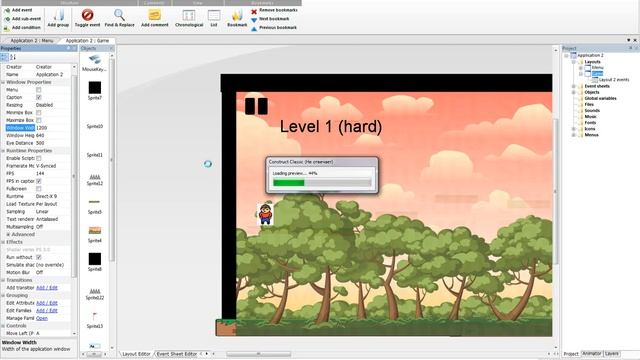Click the alphabetical sort icon in Properties
The width and height of the screenshot is (640, 360).
coord(13,57)
